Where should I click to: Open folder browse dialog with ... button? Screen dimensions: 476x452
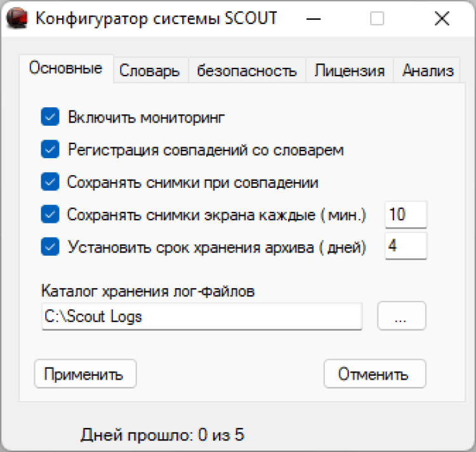[x=401, y=316]
